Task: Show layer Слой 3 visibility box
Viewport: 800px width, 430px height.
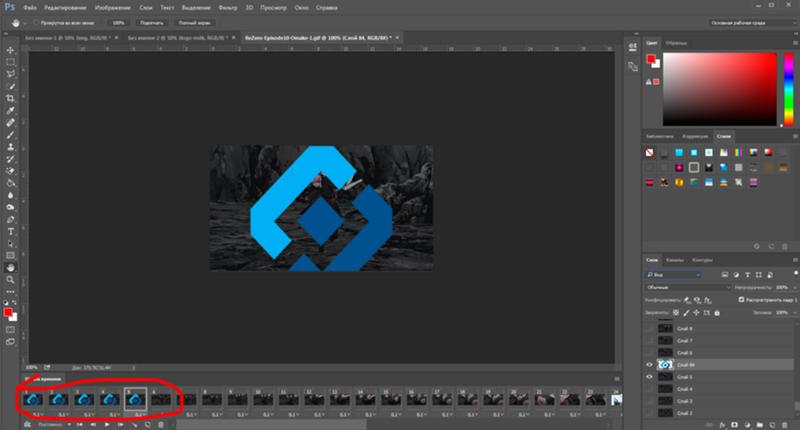Action: 649,401
